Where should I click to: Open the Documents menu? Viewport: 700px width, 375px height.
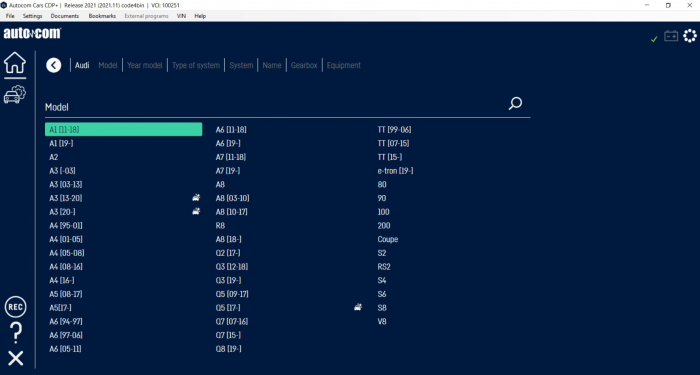65,16
